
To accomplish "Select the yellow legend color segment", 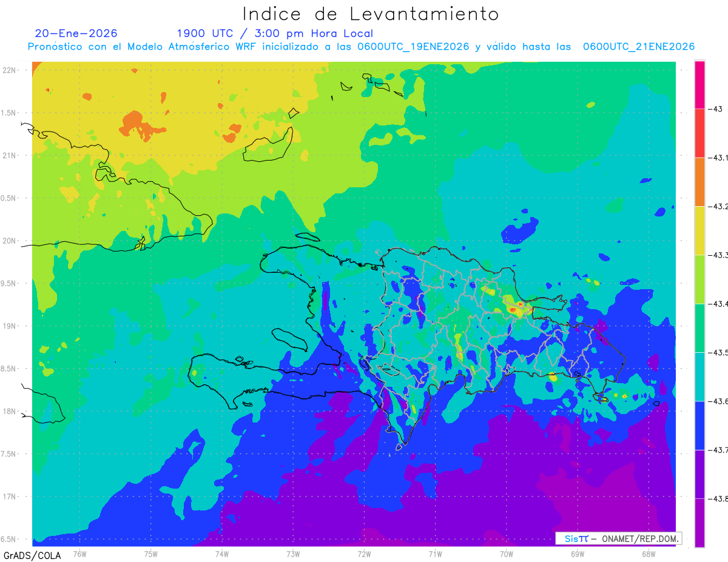I will (699, 230).
